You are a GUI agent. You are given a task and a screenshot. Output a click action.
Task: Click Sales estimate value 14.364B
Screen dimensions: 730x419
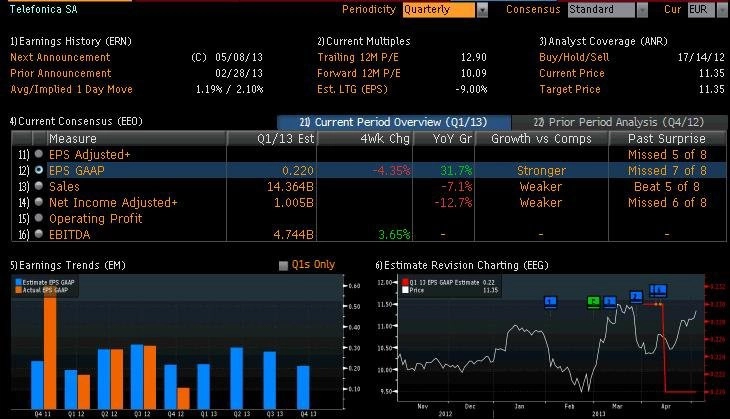coord(290,187)
